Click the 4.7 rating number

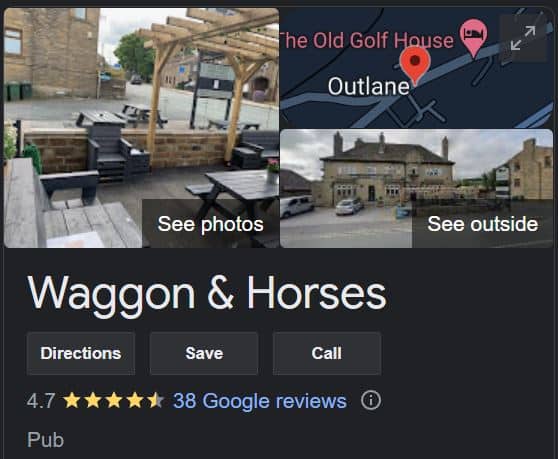click(x=41, y=401)
